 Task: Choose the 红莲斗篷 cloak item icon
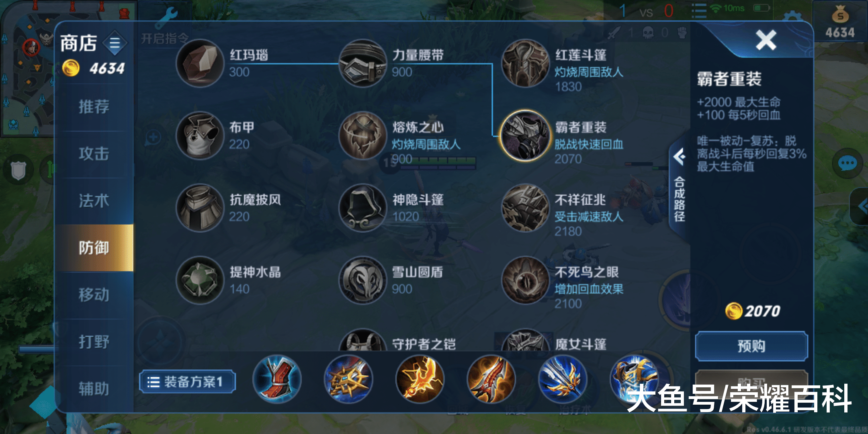pos(525,63)
